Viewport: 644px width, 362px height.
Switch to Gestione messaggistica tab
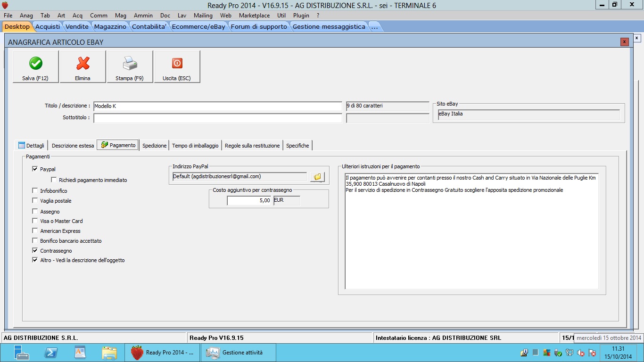[x=329, y=27]
